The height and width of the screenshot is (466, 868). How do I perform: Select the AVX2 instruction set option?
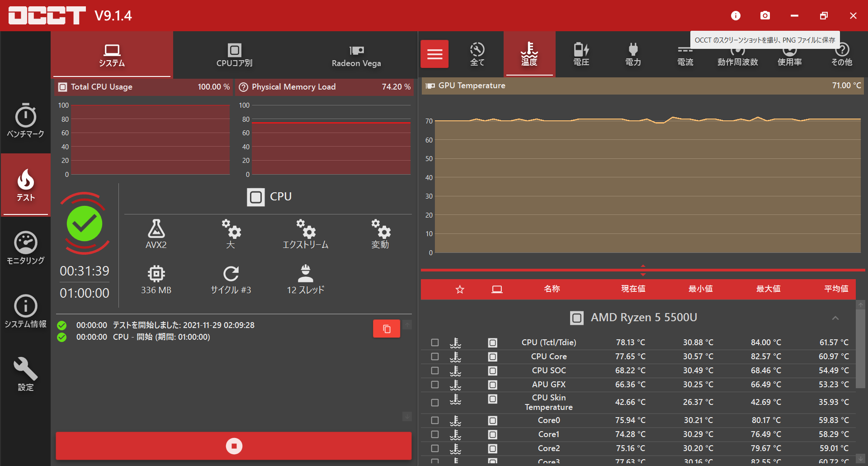(156, 234)
